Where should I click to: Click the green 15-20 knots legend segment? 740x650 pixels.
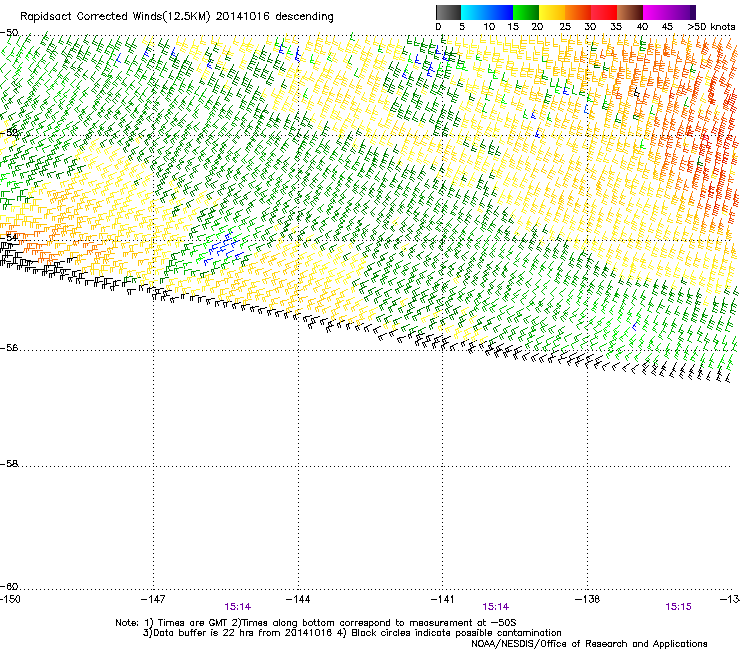tap(526, 12)
